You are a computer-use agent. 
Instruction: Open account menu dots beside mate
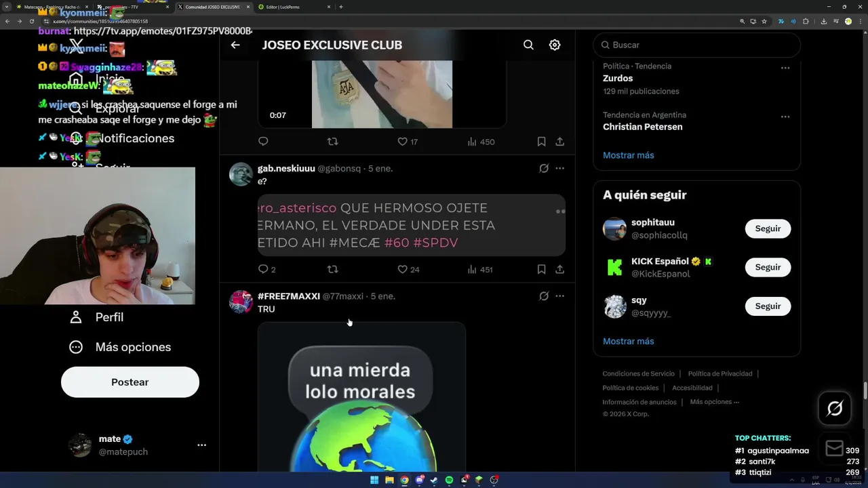click(201, 445)
